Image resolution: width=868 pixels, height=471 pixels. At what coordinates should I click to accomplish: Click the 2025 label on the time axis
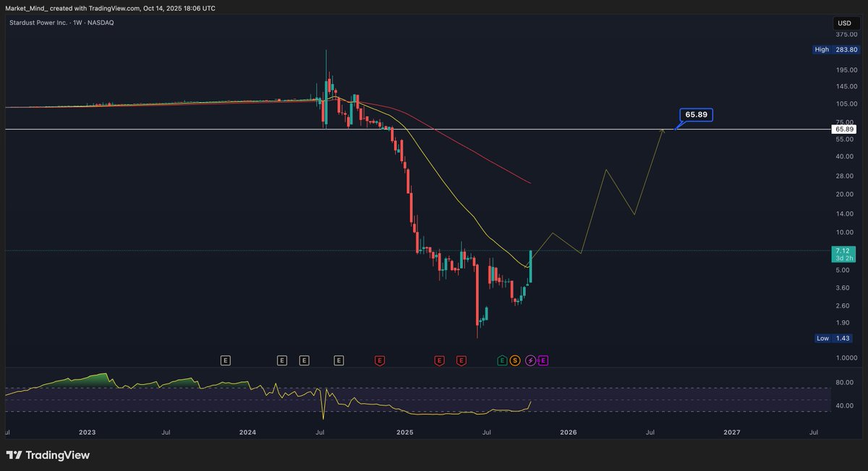coord(404,432)
